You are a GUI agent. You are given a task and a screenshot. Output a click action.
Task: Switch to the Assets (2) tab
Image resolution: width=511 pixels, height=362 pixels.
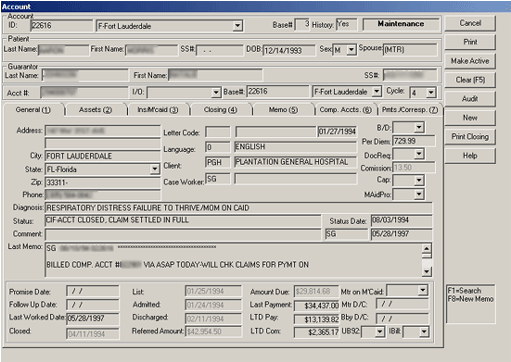pyautogui.click(x=95, y=110)
